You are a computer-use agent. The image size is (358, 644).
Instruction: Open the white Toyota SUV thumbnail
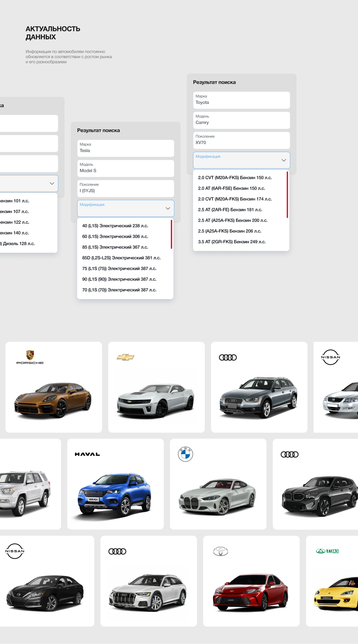[25, 493]
